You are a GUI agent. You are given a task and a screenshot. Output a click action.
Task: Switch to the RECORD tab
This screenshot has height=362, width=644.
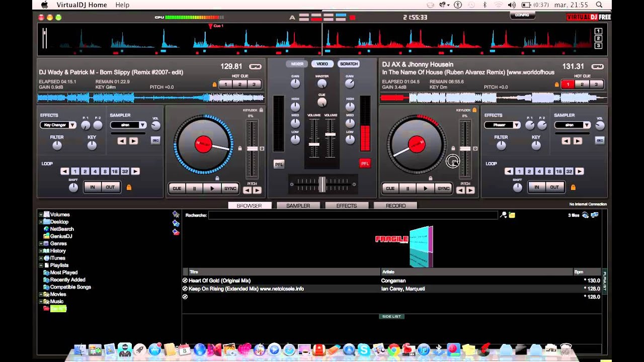tap(395, 206)
